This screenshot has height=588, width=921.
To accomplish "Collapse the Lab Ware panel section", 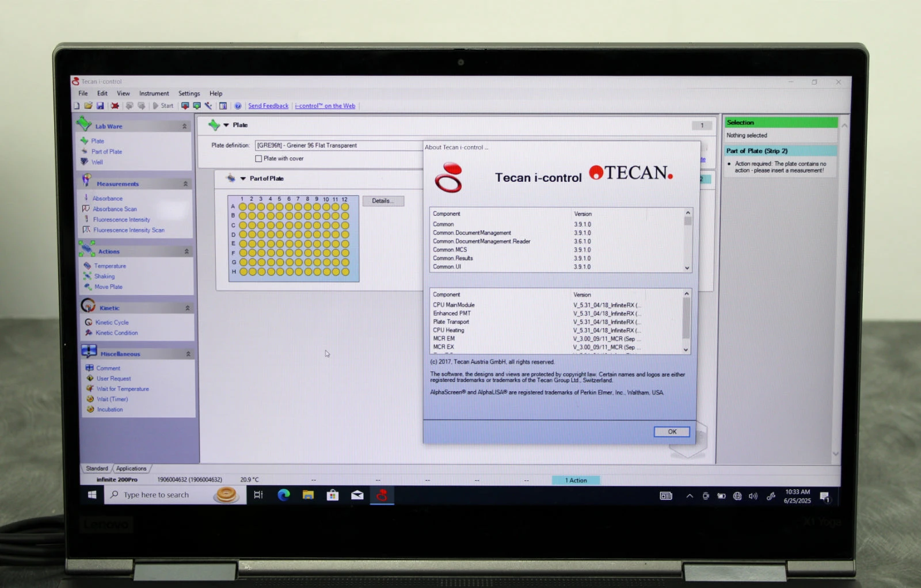I will coord(184,126).
